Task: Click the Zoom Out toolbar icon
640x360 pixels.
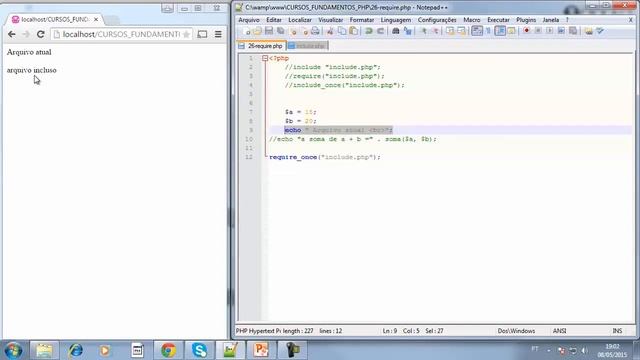Action: (x=435, y=31)
